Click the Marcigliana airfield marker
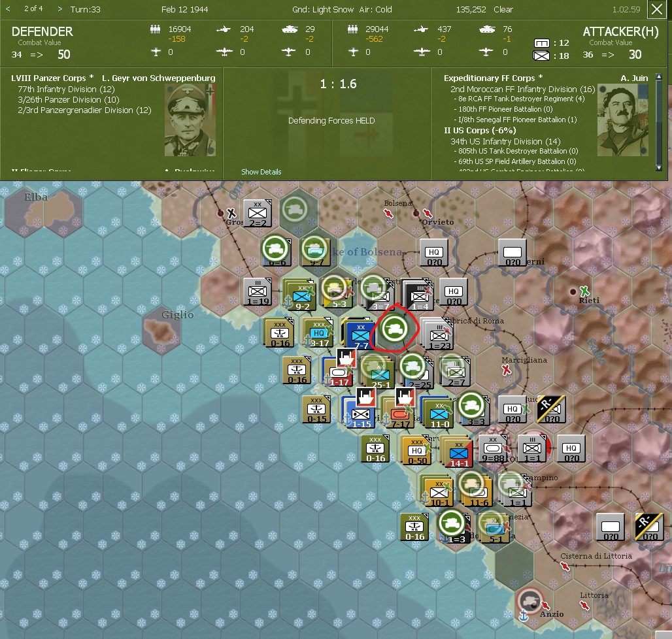 (506, 369)
